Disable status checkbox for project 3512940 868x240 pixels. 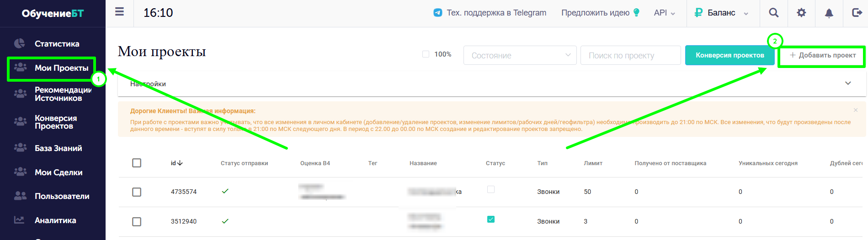(491, 219)
